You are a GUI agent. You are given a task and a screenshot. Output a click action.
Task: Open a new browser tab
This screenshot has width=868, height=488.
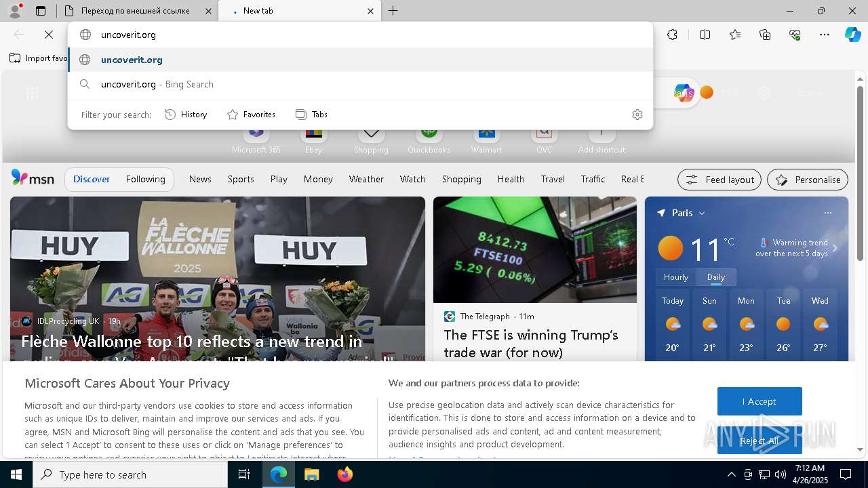coord(393,11)
